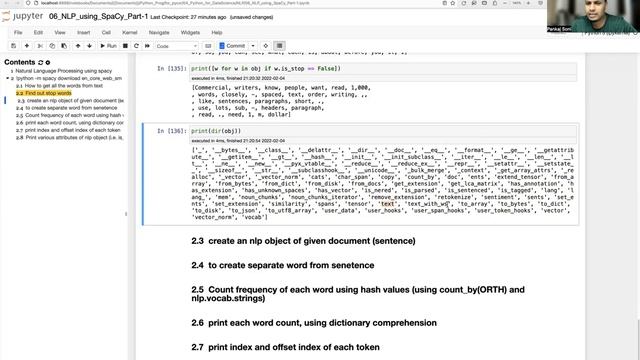The width and height of the screenshot is (640, 360).
Task: Open the Navigate menu
Action: click(159, 32)
